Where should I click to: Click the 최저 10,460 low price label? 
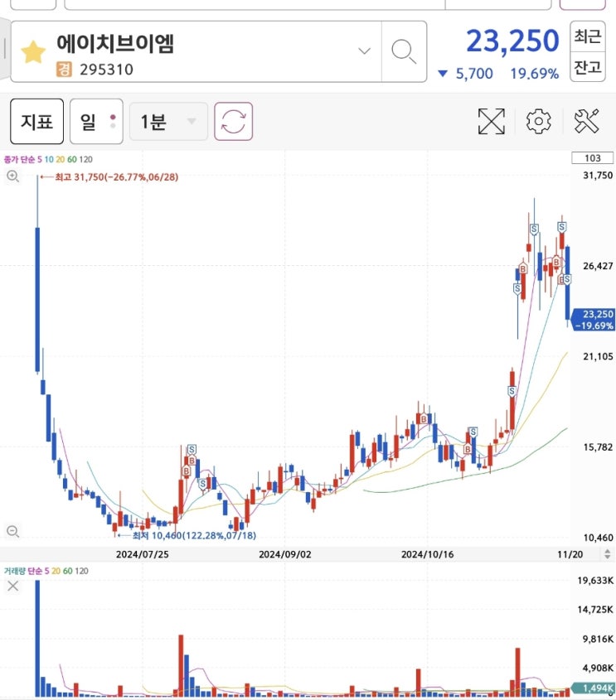[x=194, y=535]
